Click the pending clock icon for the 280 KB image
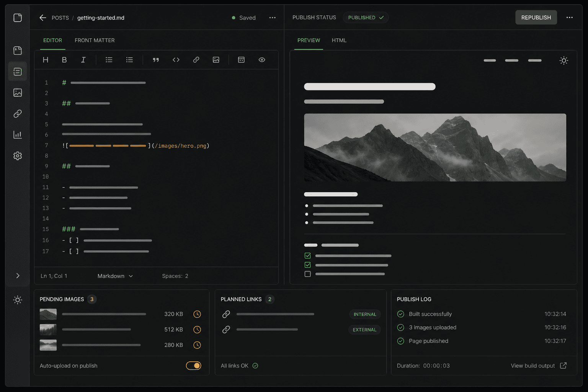588x392 pixels. 197,345
